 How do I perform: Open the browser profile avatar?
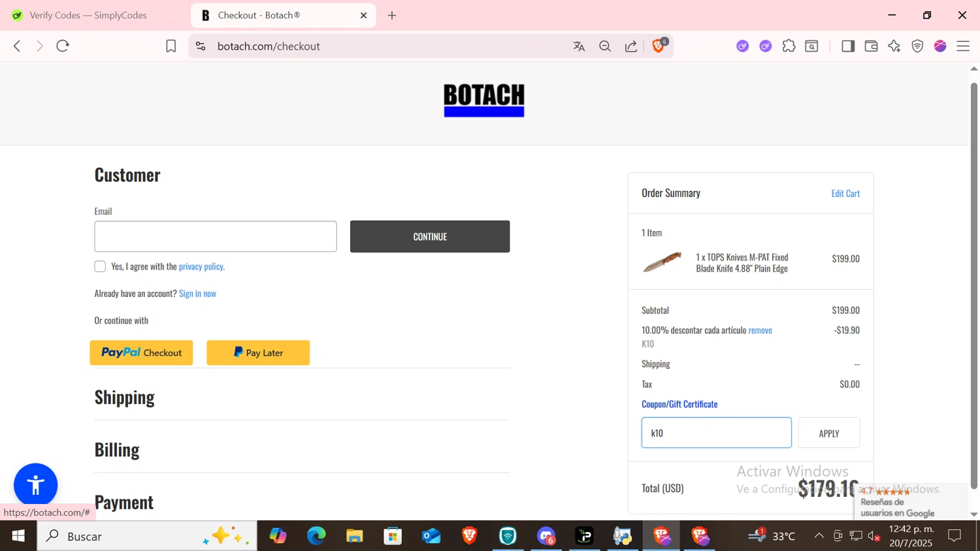pyautogui.click(x=940, y=46)
